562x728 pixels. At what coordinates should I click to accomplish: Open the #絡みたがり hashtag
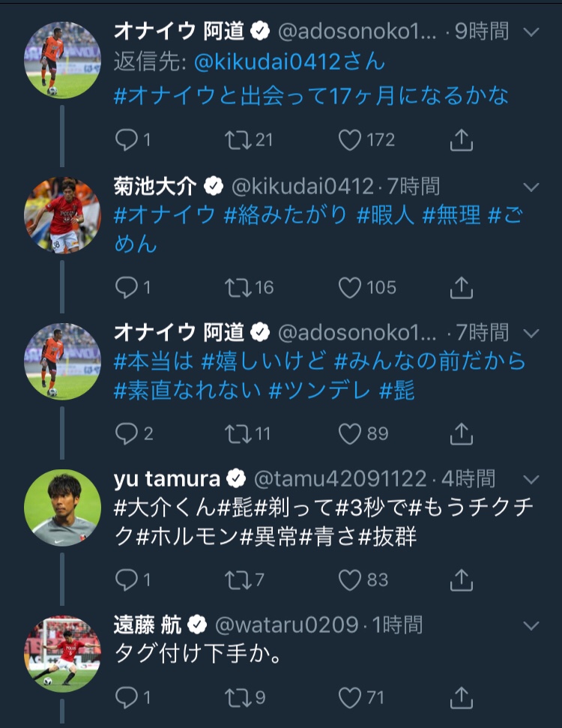(286, 216)
